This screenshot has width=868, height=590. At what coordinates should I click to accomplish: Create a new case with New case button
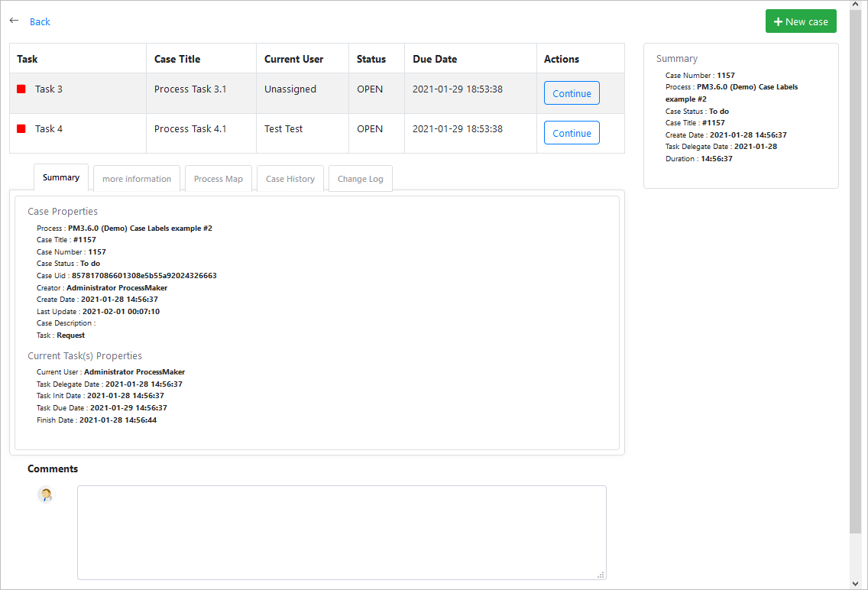point(801,21)
